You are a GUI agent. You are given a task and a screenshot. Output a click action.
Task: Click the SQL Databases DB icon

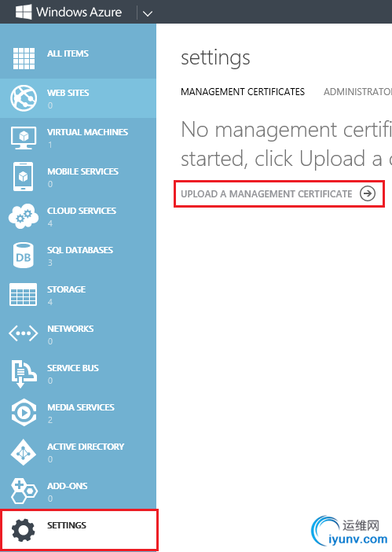click(24, 256)
